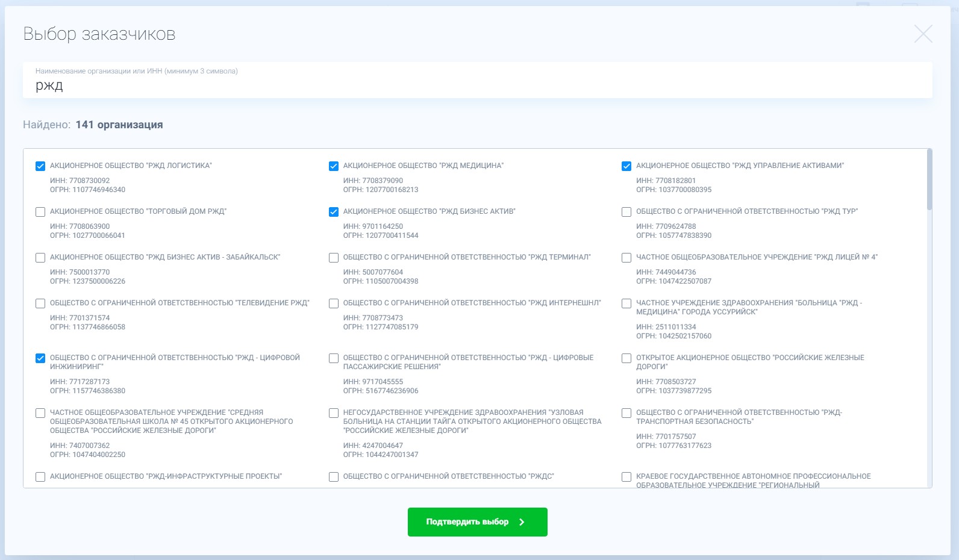
Task: Click the text "ИНН: 7500013770"
Action: (80, 272)
